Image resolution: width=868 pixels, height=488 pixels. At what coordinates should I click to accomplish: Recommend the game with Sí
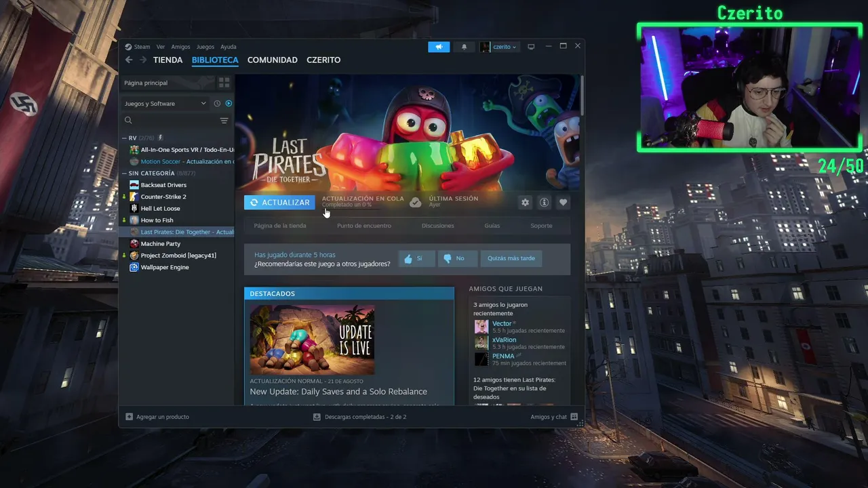point(416,258)
